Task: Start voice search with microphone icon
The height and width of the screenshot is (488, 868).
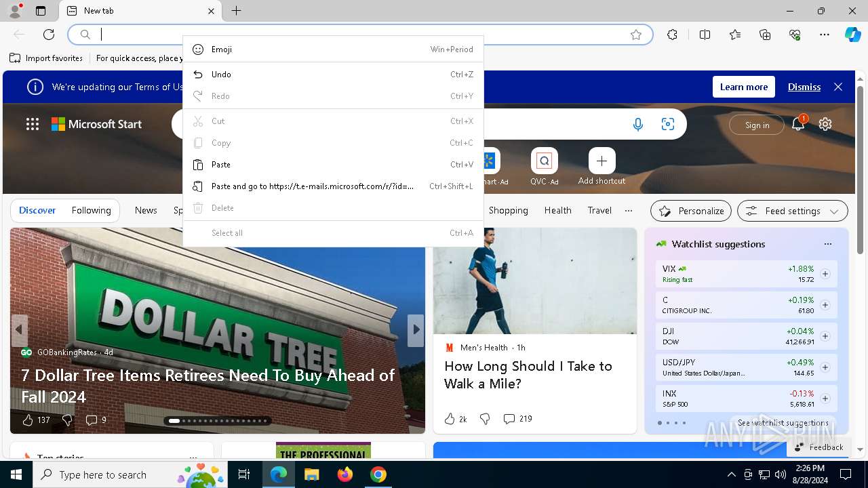Action: tap(638, 124)
